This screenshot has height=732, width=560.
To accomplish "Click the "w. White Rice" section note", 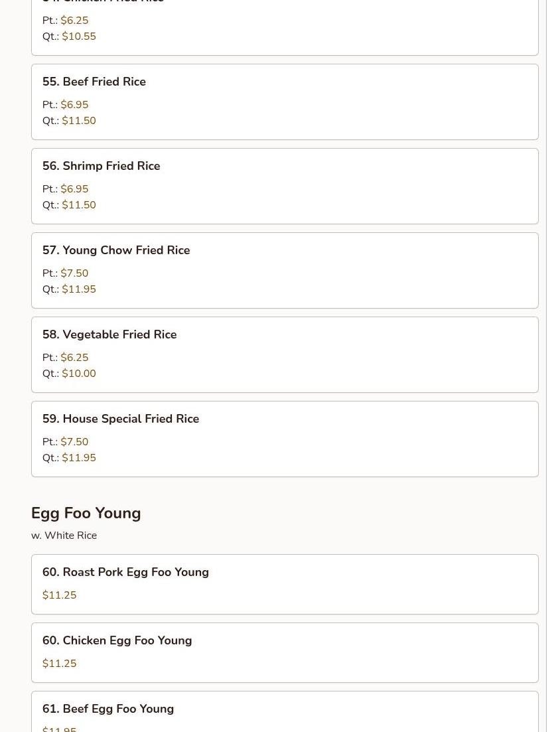I will coord(64,536).
